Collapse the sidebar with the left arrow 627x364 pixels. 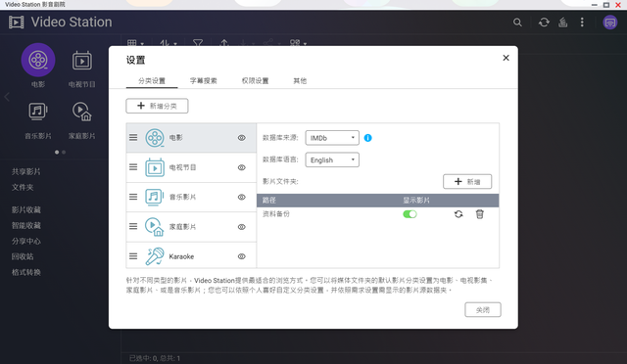[7, 97]
